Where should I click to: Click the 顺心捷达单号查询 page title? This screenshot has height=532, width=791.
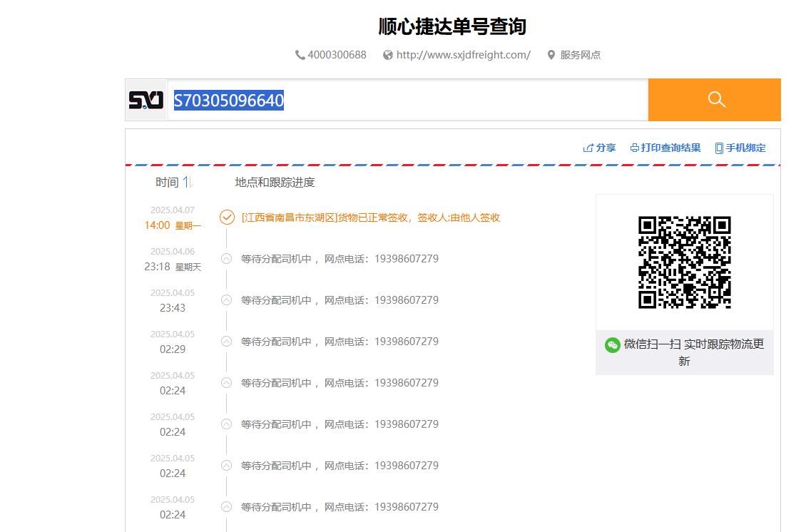coord(452,26)
